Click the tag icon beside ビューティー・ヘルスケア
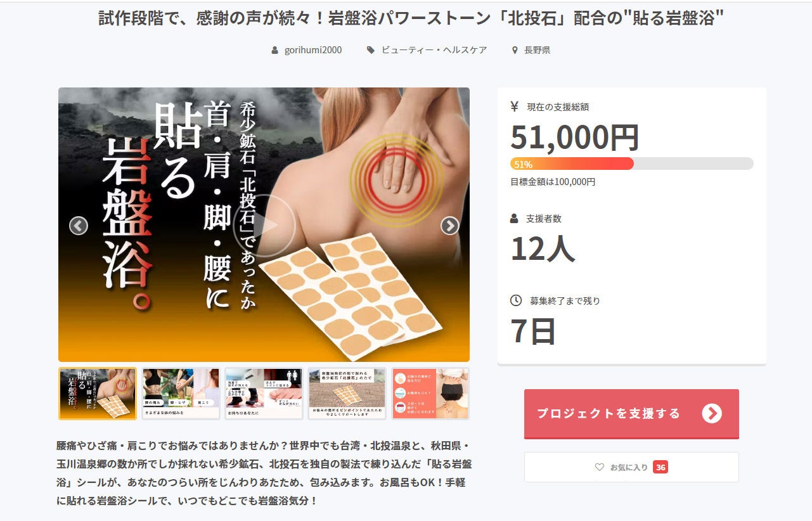The image size is (812, 521). (x=371, y=50)
